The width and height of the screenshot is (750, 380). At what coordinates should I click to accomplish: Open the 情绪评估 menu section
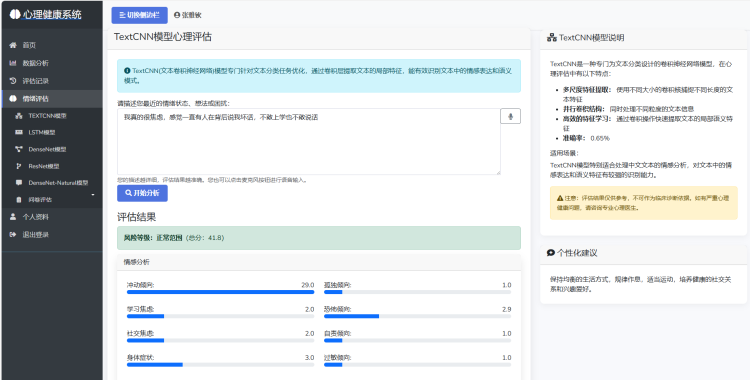pyautogui.click(x=51, y=99)
